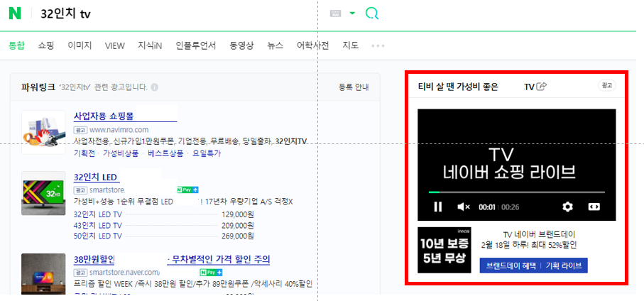
Task: Open the 사업자용 쇼핑몰 ad title
Action: coord(104,116)
